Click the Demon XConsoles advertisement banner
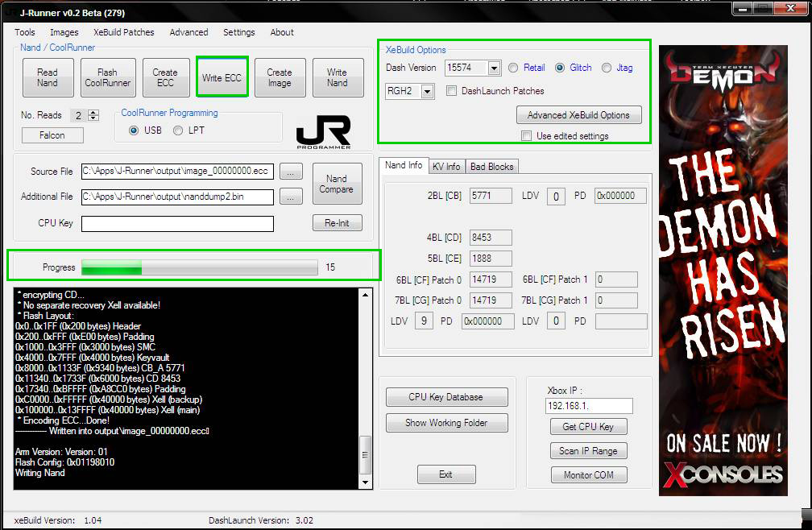Viewport: 812px width, 530px height. coord(723,271)
